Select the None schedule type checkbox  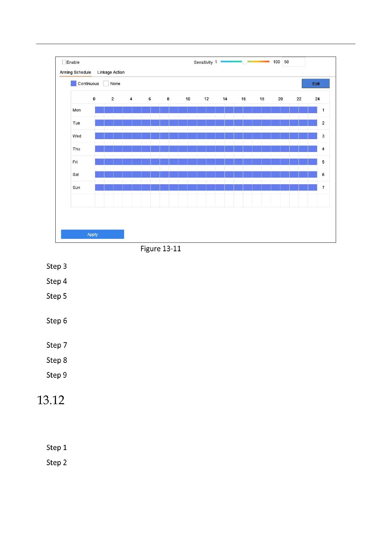click(x=106, y=84)
